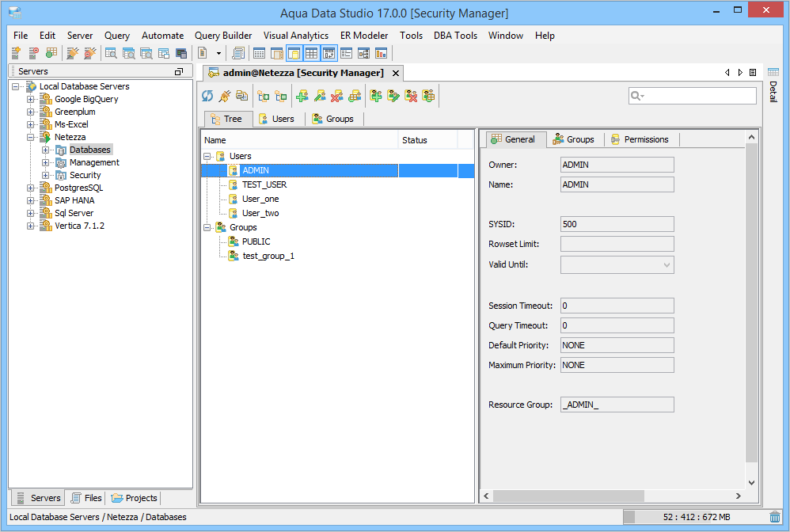Open the DBA Tools menu
Image resolution: width=790 pixels, height=532 pixels.
tap(455, 36)
